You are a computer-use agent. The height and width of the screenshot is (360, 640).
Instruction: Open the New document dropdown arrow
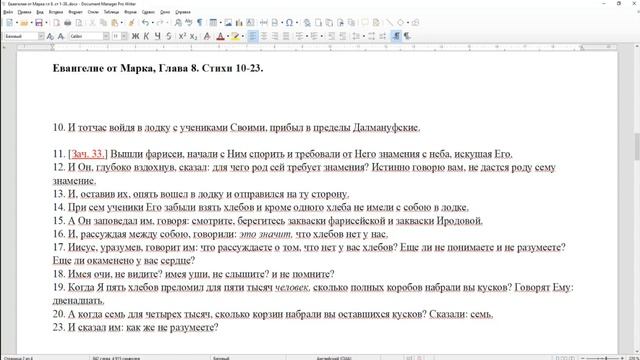click(16, 23)
